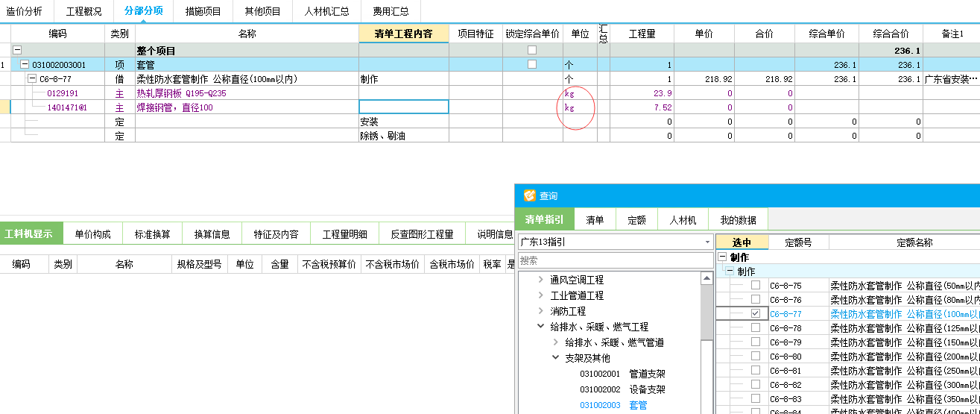
Task: Switch to 单价构成 bottom tab
Action: (x=92, y=234)
